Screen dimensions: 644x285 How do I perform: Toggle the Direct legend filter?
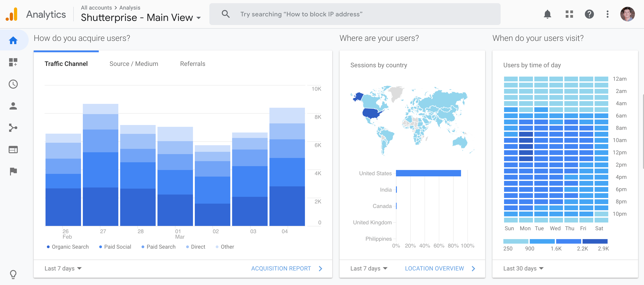pyautogui.click(x=196, y=246)
